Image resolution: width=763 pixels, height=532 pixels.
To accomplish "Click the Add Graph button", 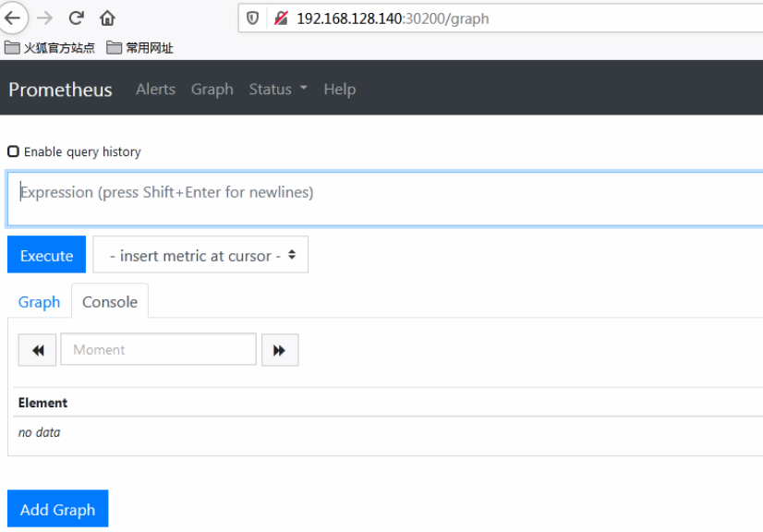I will click(58, 509).
